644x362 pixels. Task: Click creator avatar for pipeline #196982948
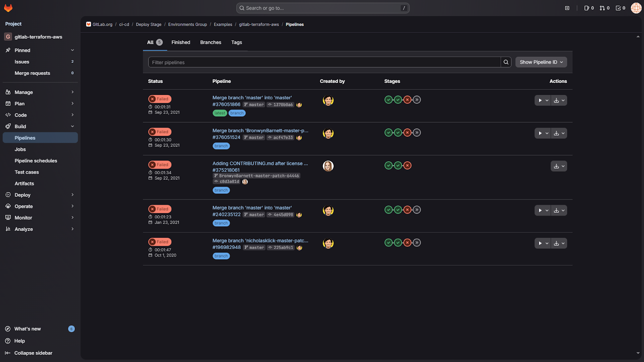pos(328,243)
